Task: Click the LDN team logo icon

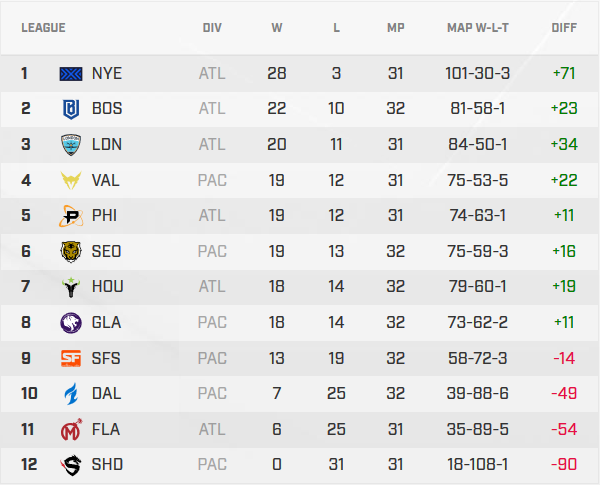Action: coord(72,144)
